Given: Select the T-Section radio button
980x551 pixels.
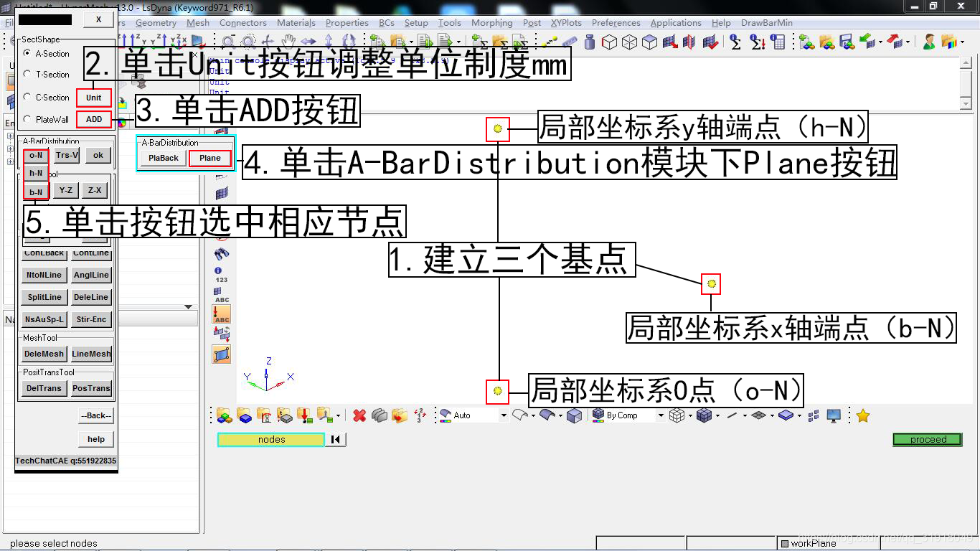Looking at the screenshot, I should [x=27, y=75].
